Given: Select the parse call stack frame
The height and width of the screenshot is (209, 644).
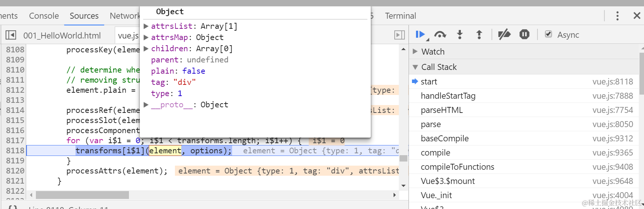Looking at the screenshot, I should 524,124.
